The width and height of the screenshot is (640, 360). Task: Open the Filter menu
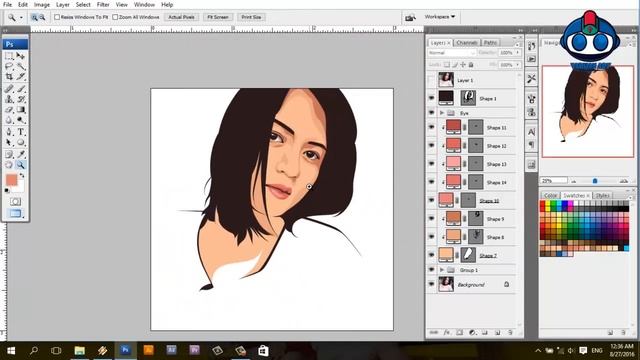(103, 4)
